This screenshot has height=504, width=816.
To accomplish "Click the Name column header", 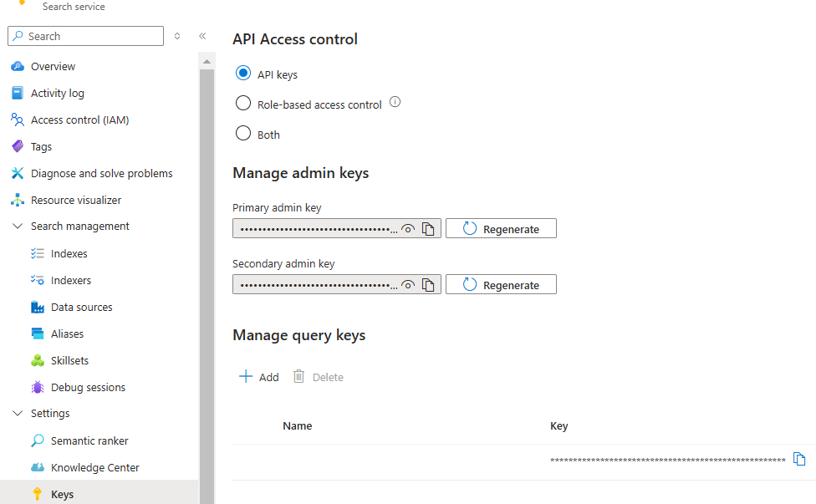I will [x=297, y=426].
